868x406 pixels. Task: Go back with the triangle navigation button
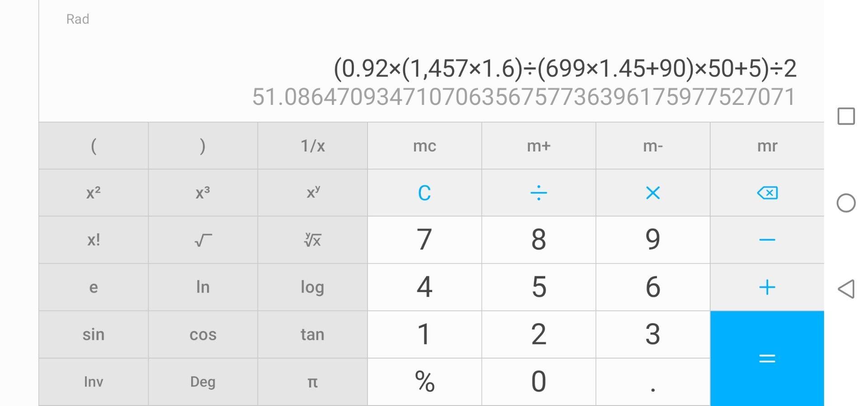(846, 289)
